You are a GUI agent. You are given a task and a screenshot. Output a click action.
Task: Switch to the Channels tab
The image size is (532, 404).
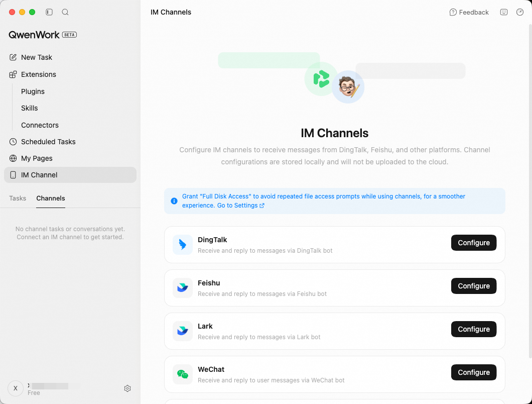click(51, 198)
